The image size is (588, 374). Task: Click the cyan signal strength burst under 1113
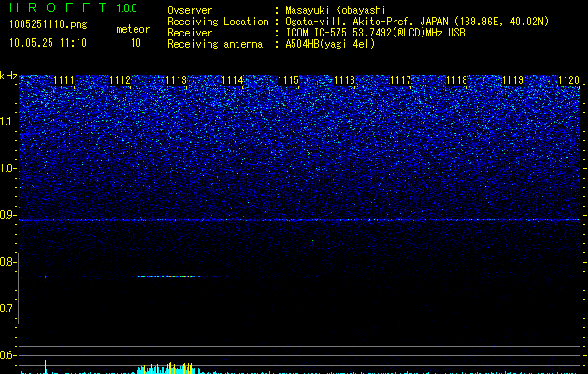tap(165, 368)
